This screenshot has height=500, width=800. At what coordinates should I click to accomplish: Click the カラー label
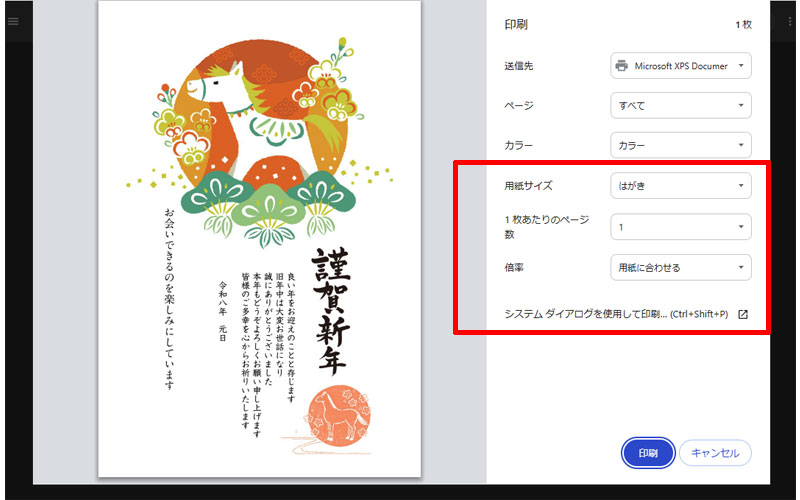[519, 145]
